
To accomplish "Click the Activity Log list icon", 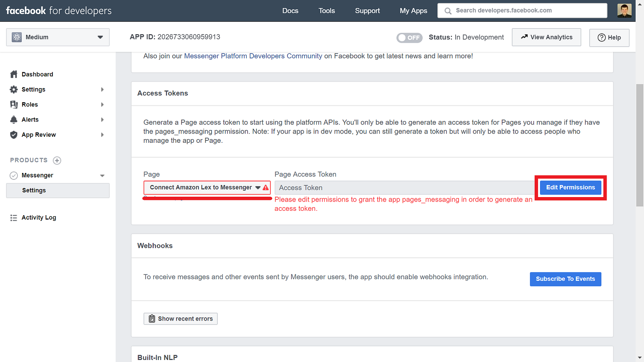I will pos(14,218).
